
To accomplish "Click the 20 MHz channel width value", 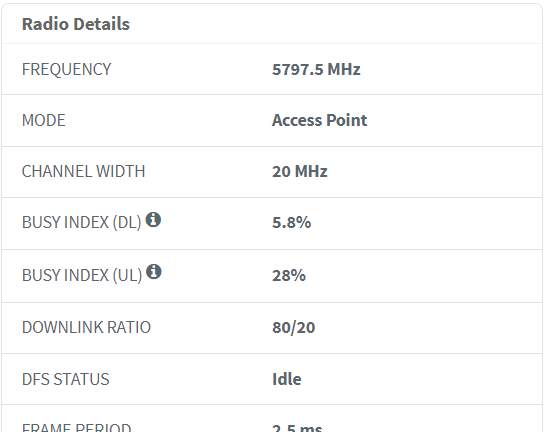I will [300, 171].
